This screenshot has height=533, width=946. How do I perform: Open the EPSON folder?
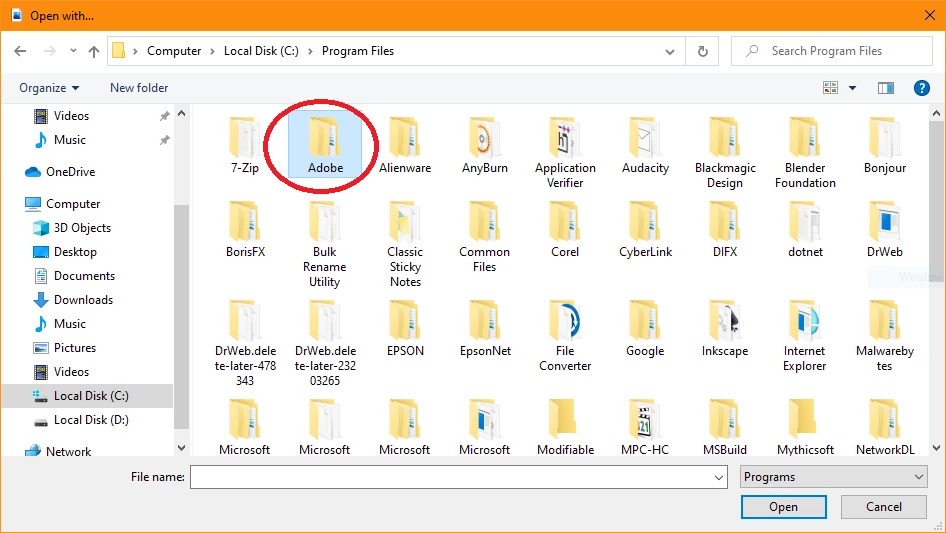405,329
